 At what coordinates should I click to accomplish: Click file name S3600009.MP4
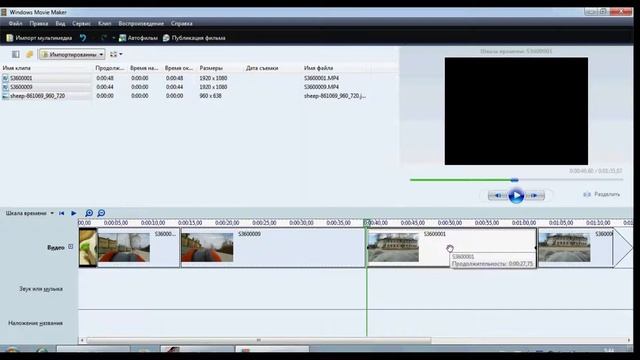(x=321, y=87)
